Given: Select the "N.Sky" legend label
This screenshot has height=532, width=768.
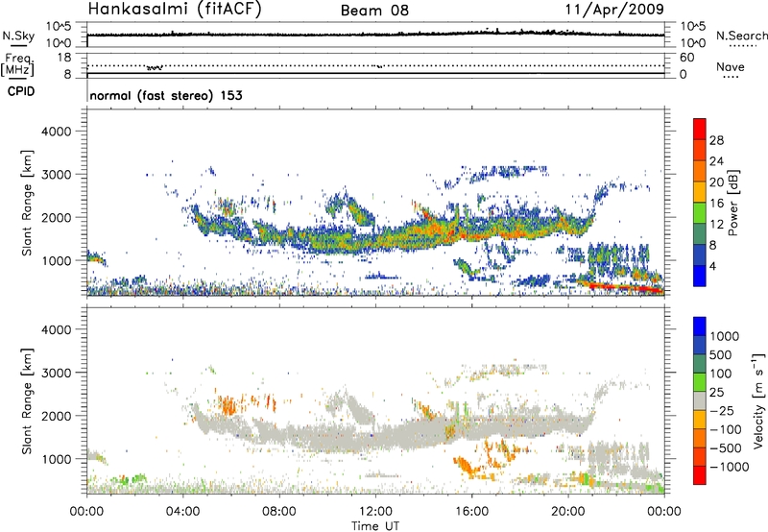Looking at the screenshot, I should coord(18,36).
